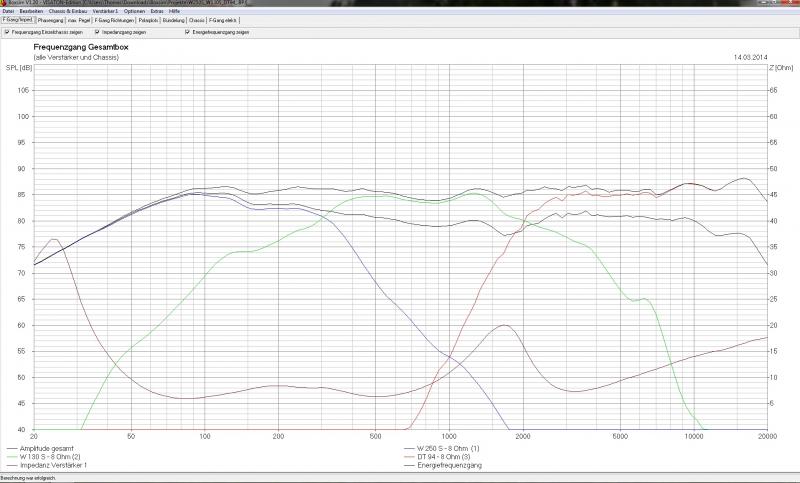The width and height of the screenshot is (800, 483).
Task: Open the Verstärker 1 menu
Action: point(105,11)
